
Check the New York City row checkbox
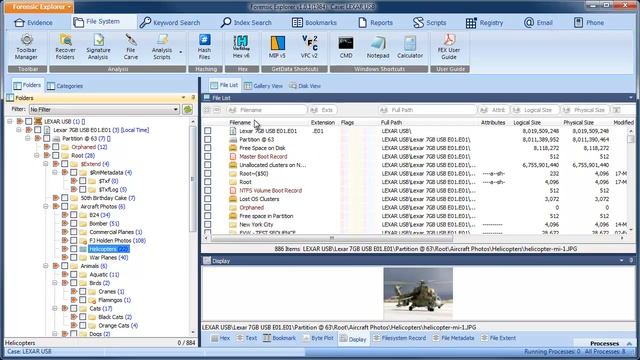208,224
